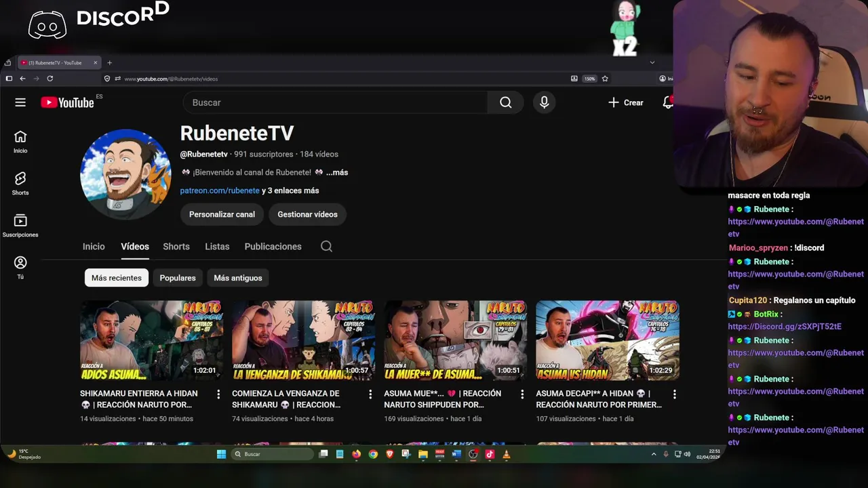This screenshot has height=488, width=868.
Task: Click the Gestionar vídeos button
Action: click(x=307, y=214)
